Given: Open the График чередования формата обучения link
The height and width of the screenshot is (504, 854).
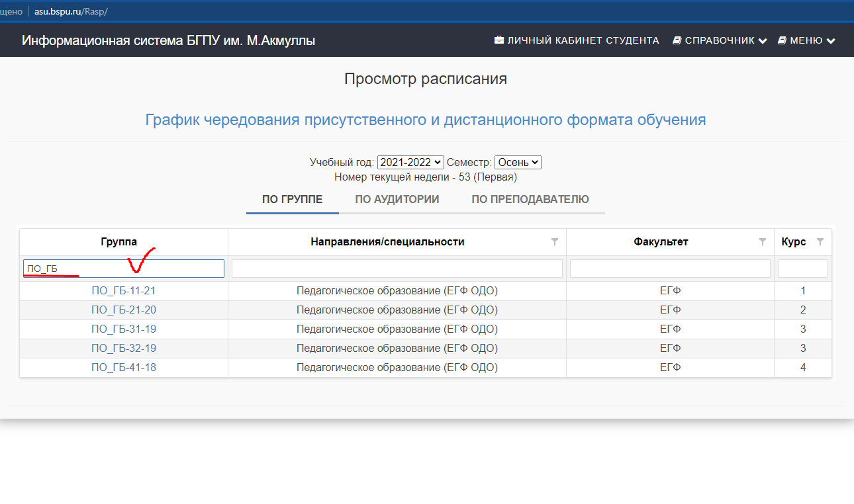Looking at the screenshot, I should [x=425, y=120].
